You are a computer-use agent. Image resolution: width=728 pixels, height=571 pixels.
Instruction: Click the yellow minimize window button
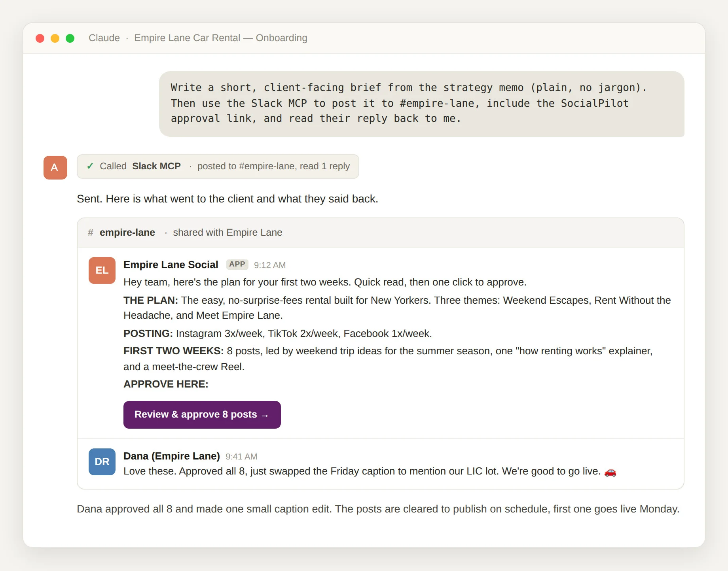click(x=55, y=38)
